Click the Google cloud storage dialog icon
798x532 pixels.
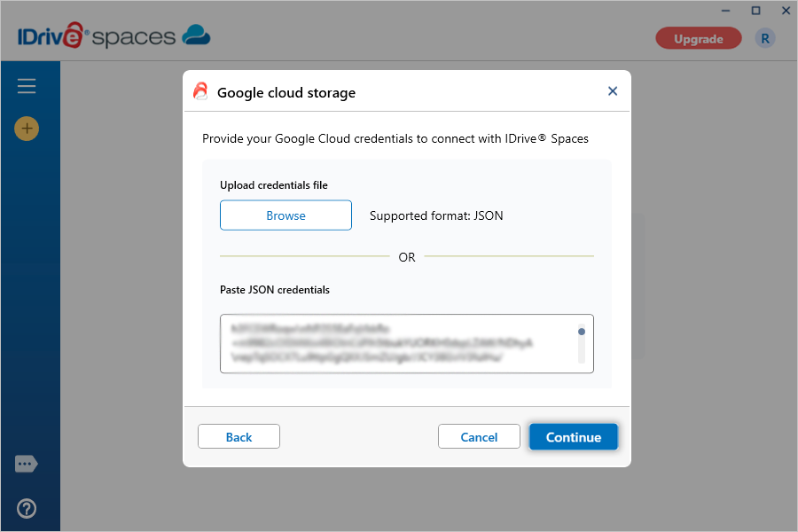tap(200, 91)
